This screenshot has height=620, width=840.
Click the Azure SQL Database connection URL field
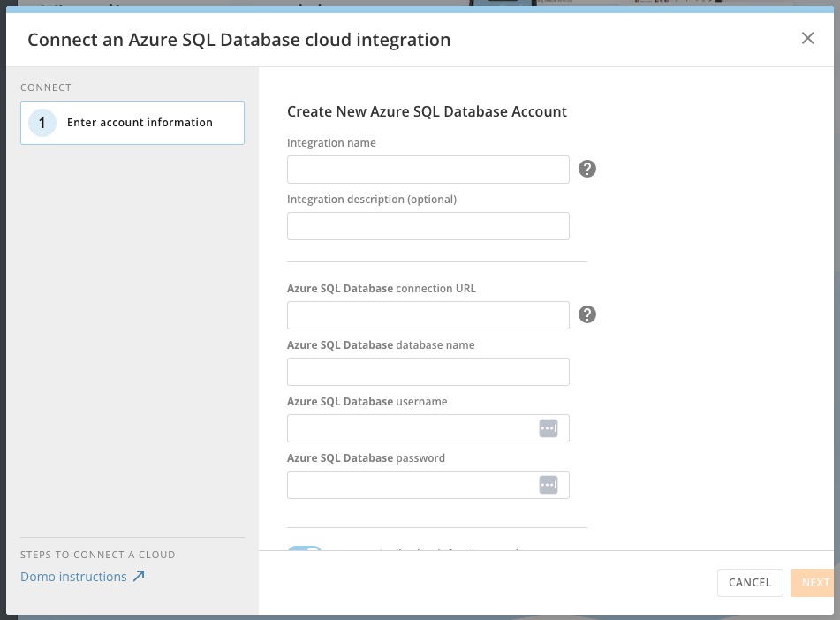point(428,314)
